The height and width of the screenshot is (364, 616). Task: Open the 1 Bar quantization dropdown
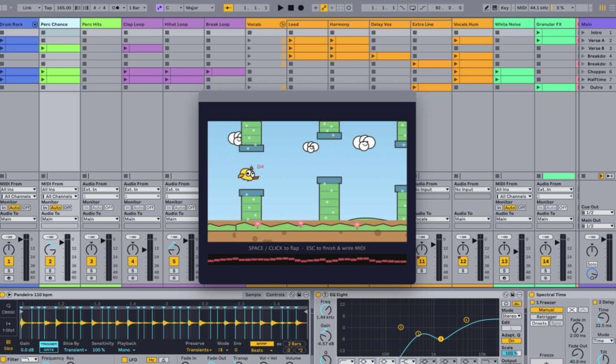[137, 8]
